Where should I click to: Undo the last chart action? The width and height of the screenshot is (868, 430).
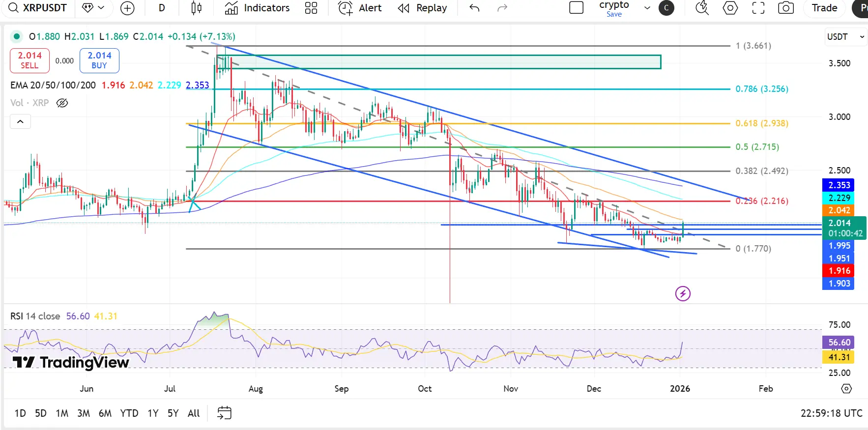[474, 8]
